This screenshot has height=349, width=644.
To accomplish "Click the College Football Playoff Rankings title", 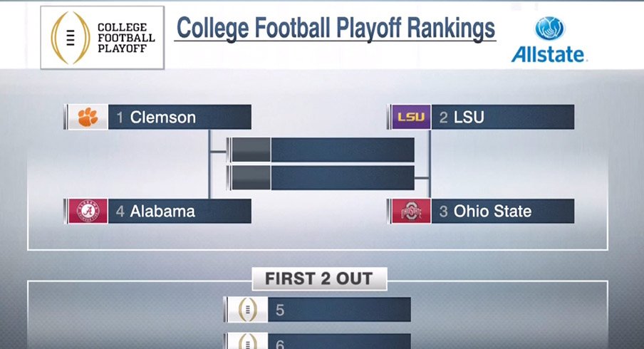I will click(336, 28).
